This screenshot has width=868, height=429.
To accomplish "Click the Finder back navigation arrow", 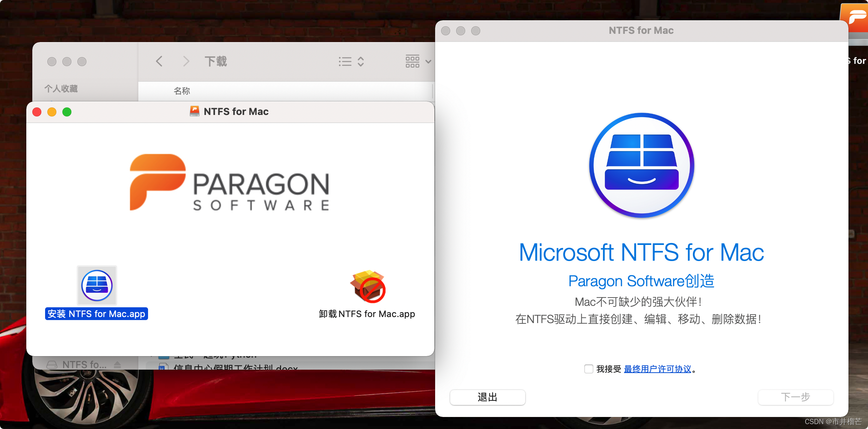I will point(159,61).
